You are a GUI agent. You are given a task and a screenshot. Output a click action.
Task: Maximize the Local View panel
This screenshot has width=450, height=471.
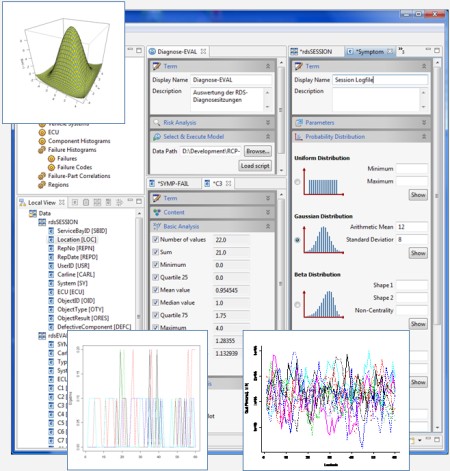(x=139, y=201)
